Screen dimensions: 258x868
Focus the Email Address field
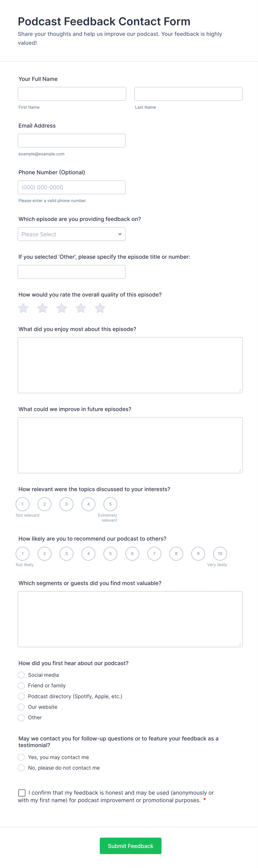point(72,141)
